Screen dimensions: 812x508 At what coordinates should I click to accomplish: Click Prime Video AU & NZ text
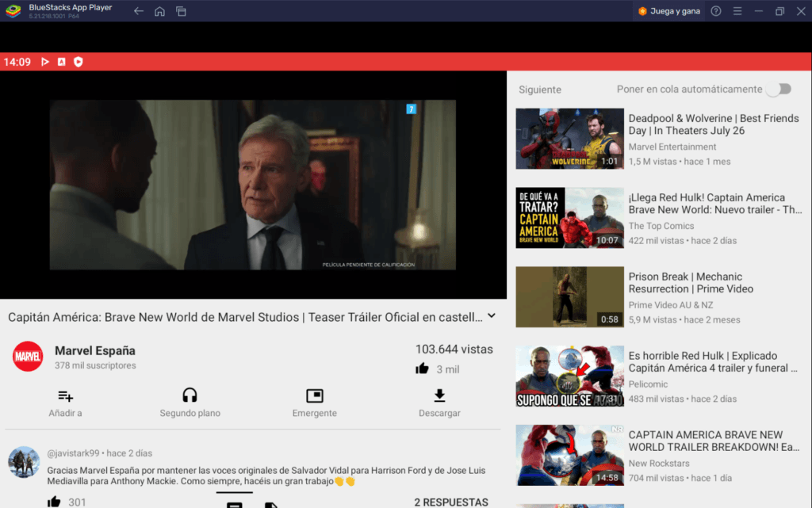click(x=671, y=304)
